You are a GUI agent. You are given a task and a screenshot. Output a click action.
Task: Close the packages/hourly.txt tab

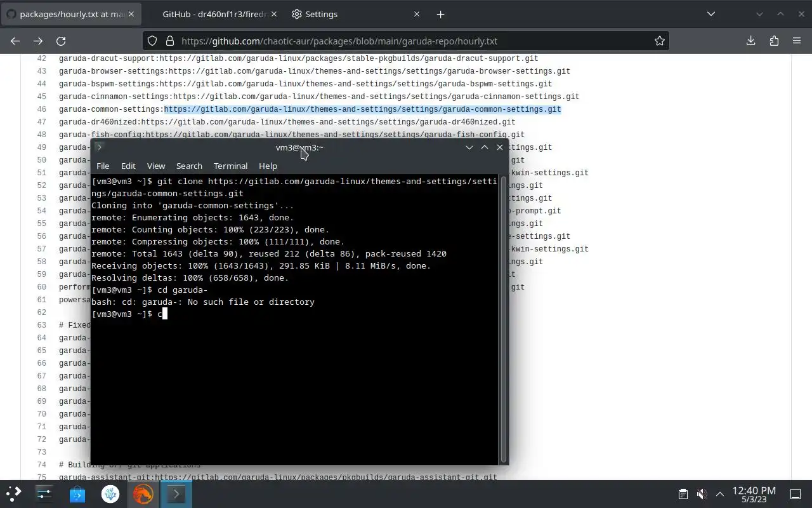(131, 14)
